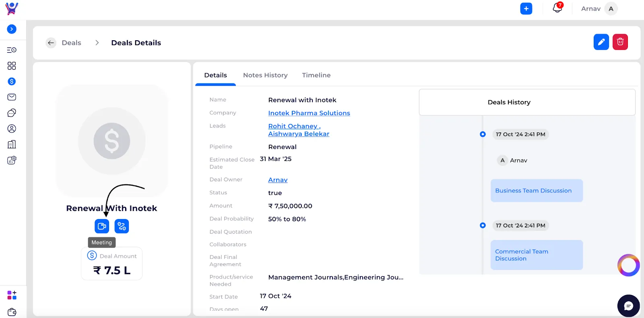
Task: Select the Details tab
Action: tap(215, 75)
